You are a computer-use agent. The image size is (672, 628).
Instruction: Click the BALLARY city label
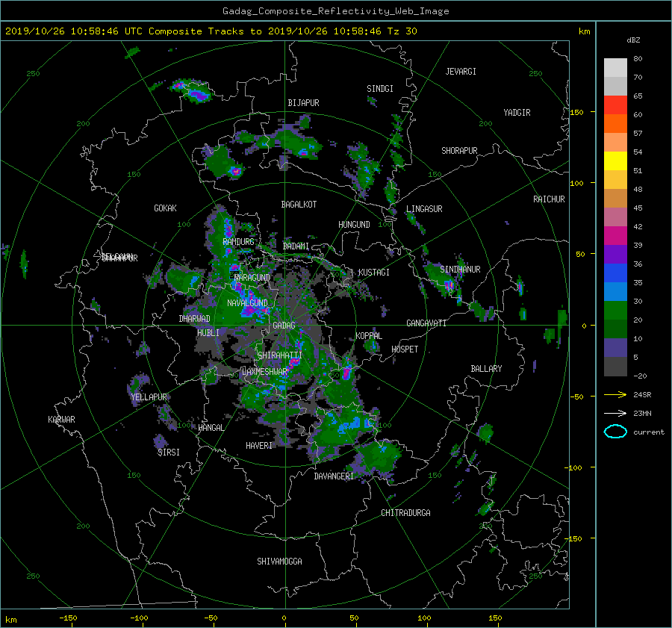pos(486,369)
